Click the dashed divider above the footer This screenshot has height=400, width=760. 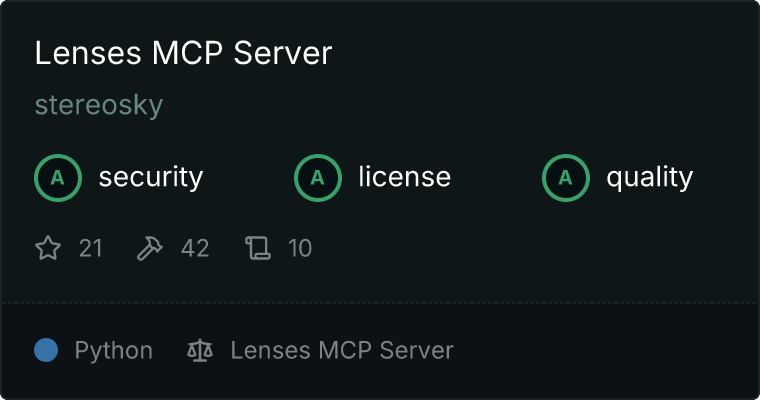point(380,303)
